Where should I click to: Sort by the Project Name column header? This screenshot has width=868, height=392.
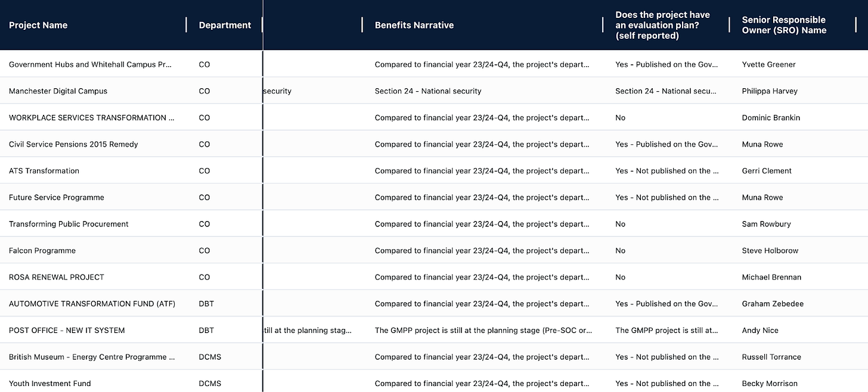(38, 25)
